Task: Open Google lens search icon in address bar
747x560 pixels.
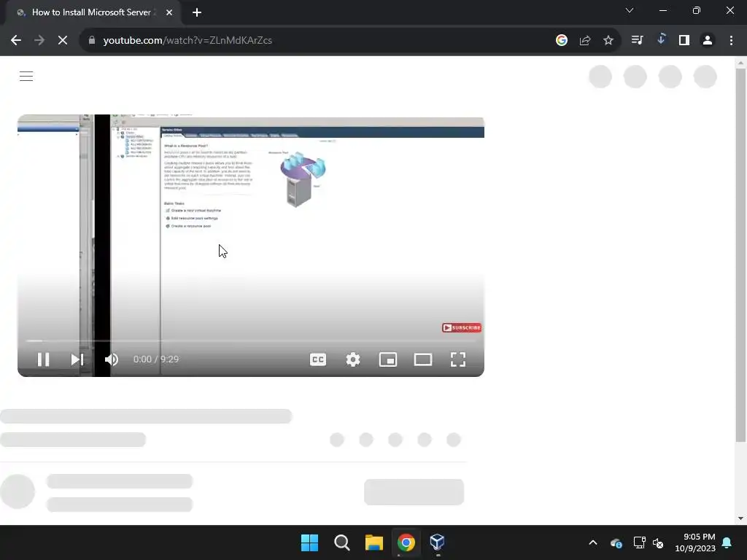Action: click(x=562, y=41)
